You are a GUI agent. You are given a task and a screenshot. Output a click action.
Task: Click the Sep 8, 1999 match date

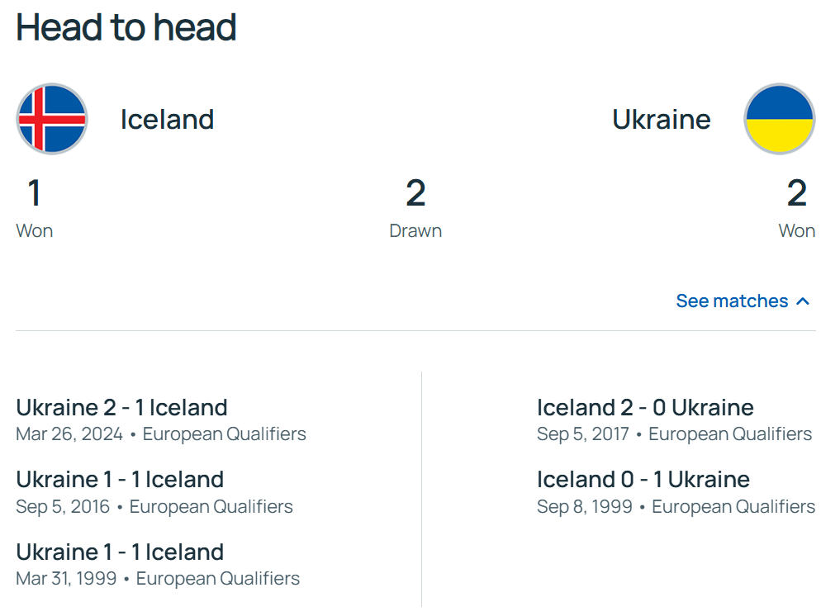pyautogui.click(x=585, y=507)
